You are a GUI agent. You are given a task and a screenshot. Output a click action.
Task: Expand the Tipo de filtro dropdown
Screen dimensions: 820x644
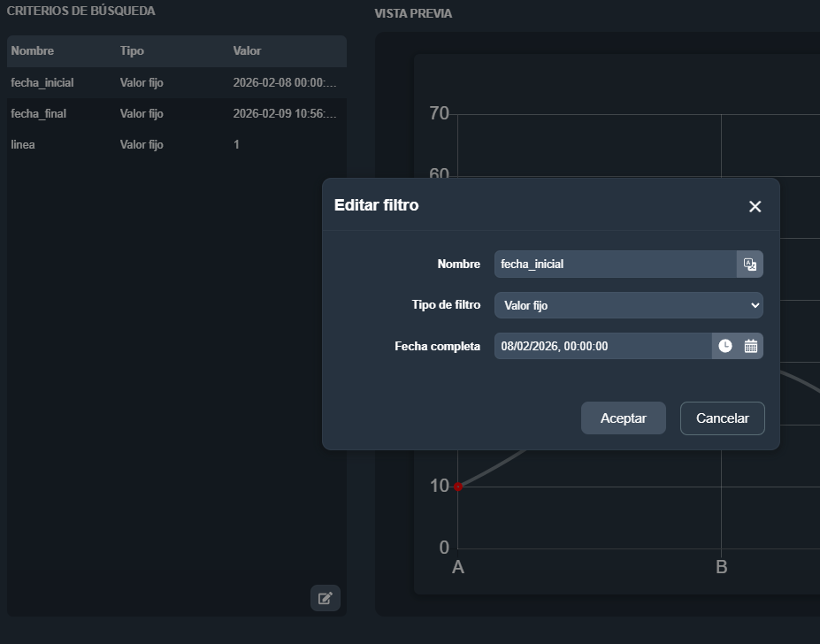[x=628, y=305]
